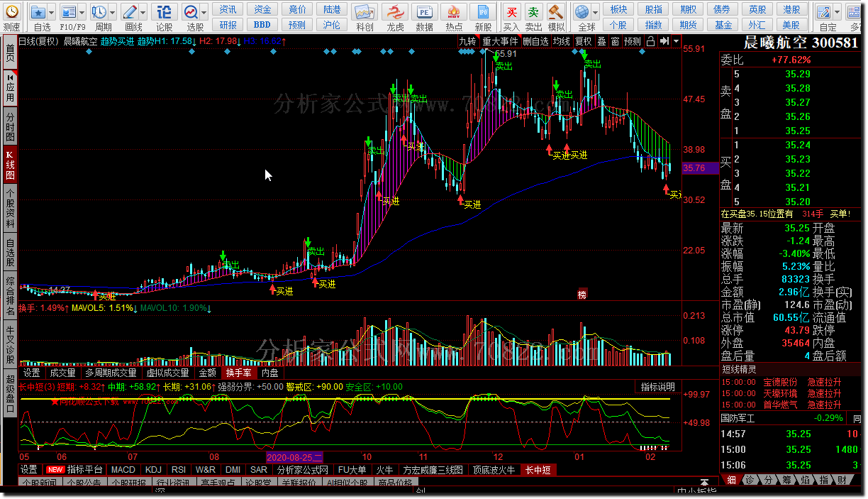Click the NEW 指标平台 indicator platform label
868x499 pixels.
(74, 469)
